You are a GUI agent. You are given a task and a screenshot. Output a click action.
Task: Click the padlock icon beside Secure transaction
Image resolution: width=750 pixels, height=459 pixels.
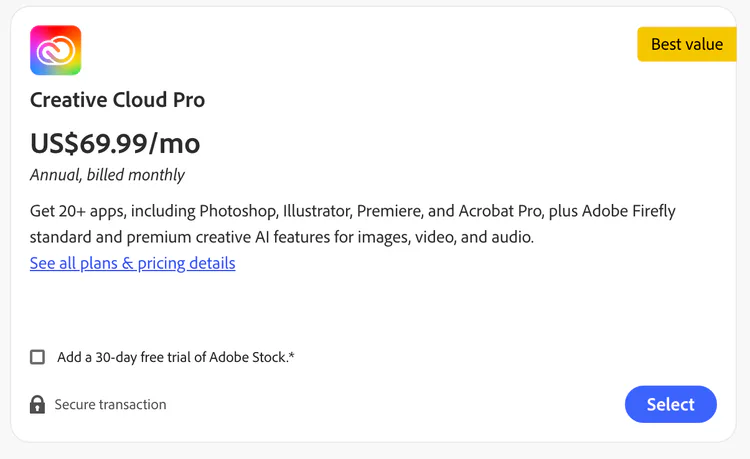coord(37,405)
